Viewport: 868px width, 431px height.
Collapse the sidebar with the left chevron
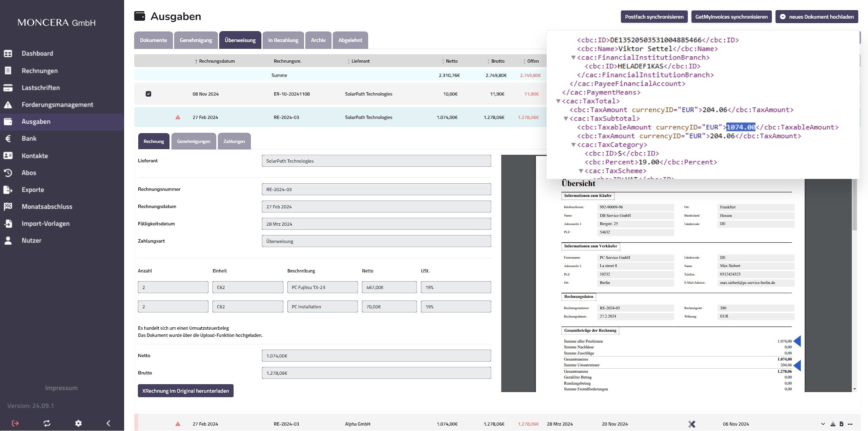point(108,423)
